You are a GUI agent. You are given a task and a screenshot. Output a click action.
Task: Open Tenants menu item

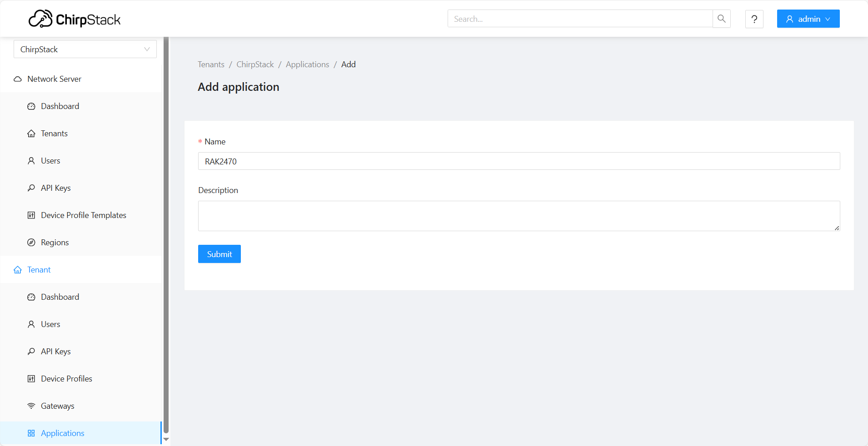click(x=81, y=134)
